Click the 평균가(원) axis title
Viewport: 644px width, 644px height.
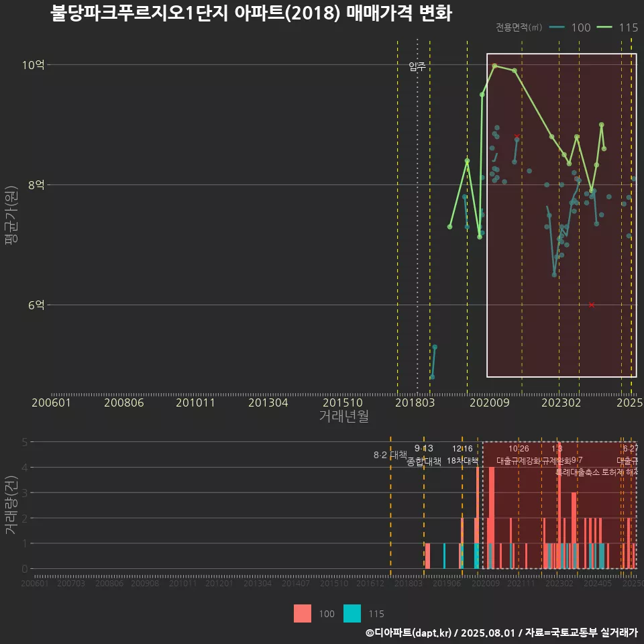[11, 215]
